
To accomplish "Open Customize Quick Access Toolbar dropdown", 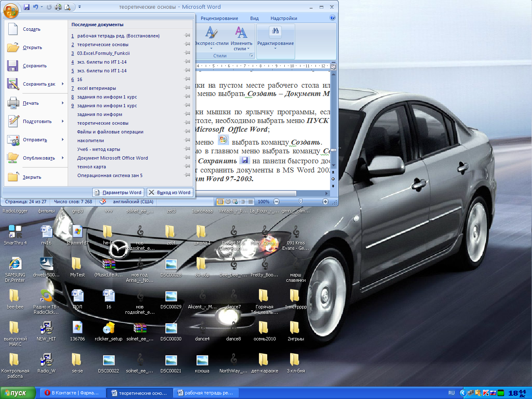I will pyautogui.click(x=80, y=7).
